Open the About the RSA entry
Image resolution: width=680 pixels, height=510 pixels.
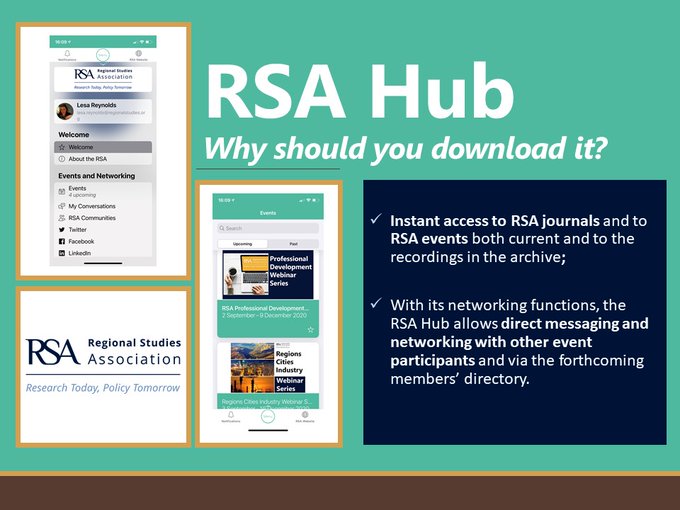(103, 159)
